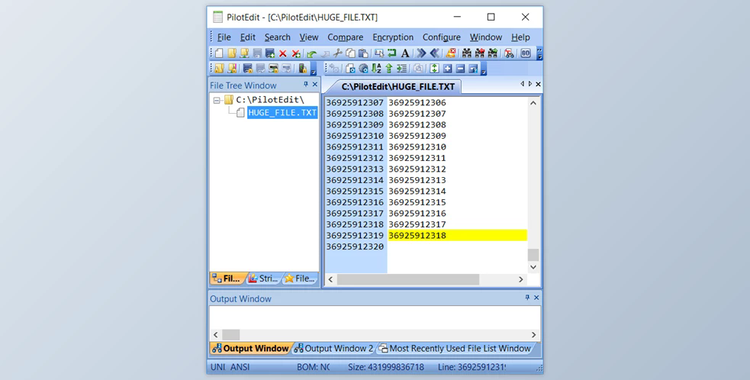Viewport: 750px width, 380px height.
Task: Close the HUGE_FILE.TXT editor tab with X
Action: [x=538, y=84]
